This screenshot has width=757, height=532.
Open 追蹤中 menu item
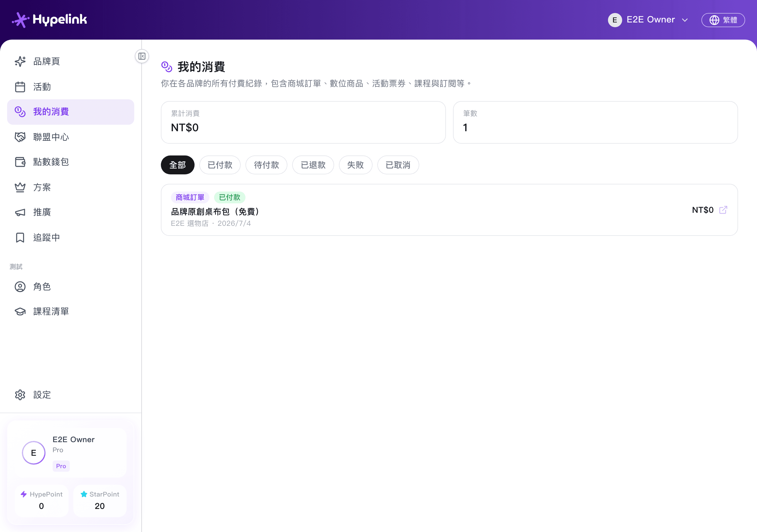(71, 237)
